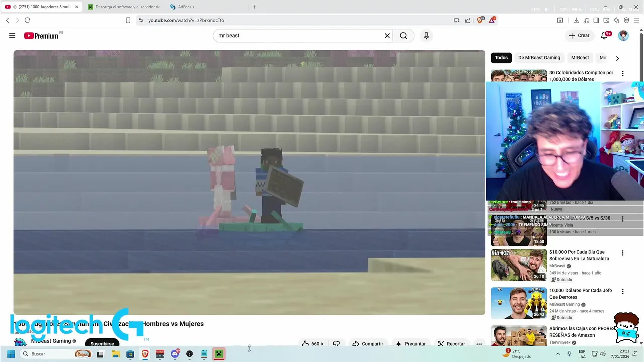This screenshot has height=362, width=644.
Task: Open more actions ellipsis under video
Action: [479, 344]
